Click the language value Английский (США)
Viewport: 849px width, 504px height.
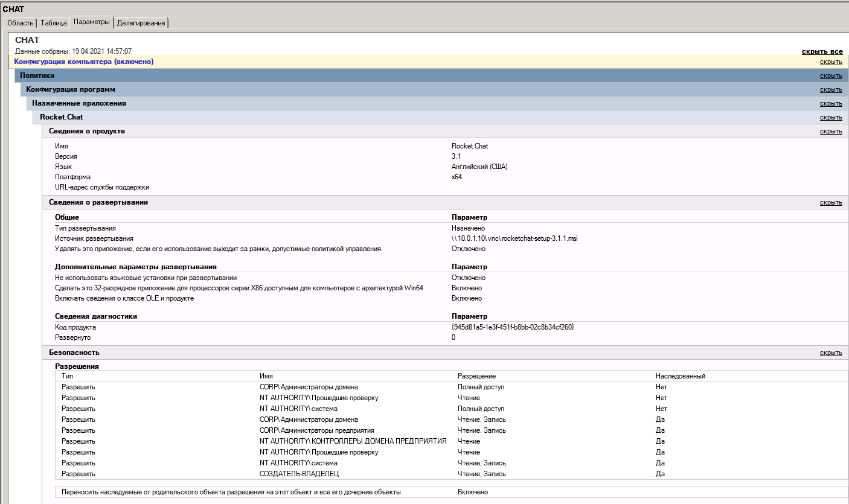pyautogui.click(x=479, y=167)
